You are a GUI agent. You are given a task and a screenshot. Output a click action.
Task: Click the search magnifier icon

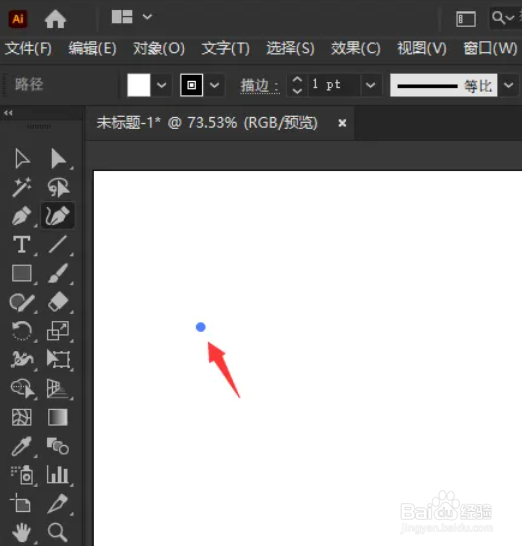pyautogui.click(x=498, y=17)
